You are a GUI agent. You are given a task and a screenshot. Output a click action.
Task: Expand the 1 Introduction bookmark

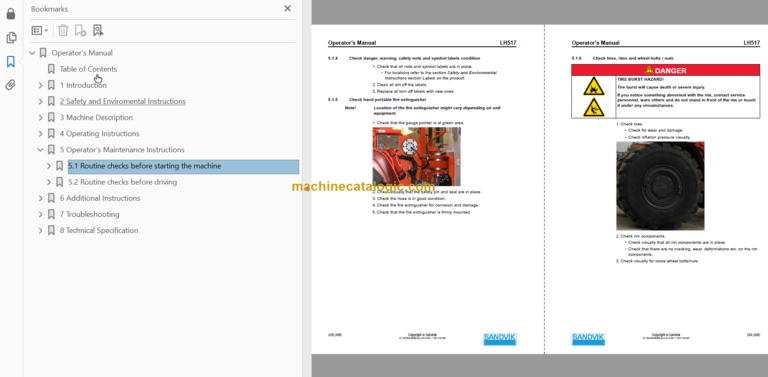41,85
